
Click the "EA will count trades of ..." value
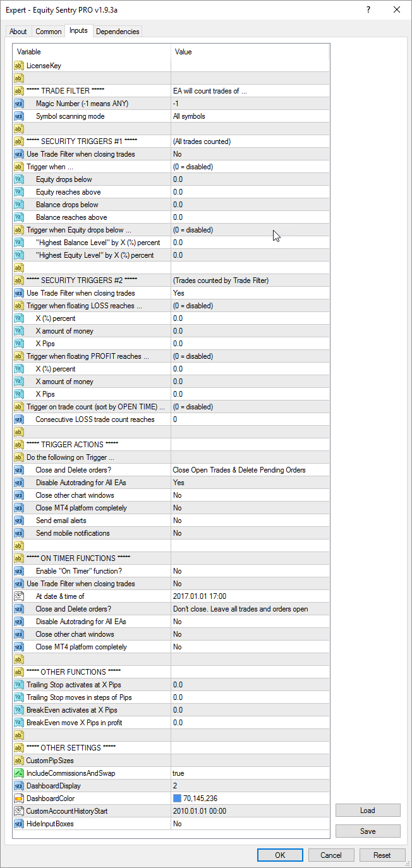pyautogui.click(x=210, y=91)
